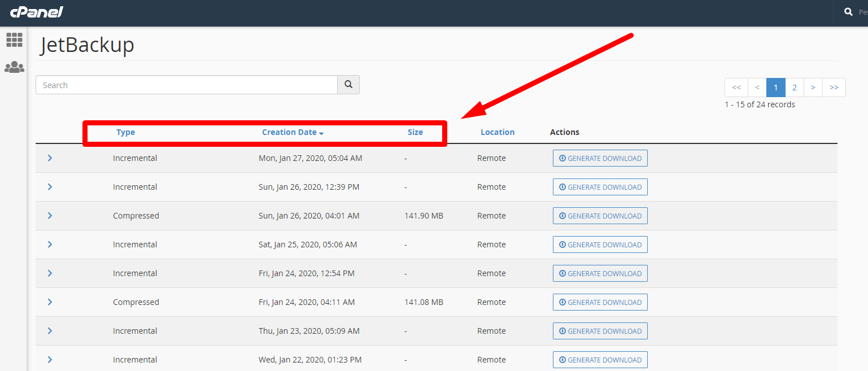Expand the Jan 24, 2020 04:11 AM backup
The width and height of the screenshot is (868, 371).
[50, 302]
